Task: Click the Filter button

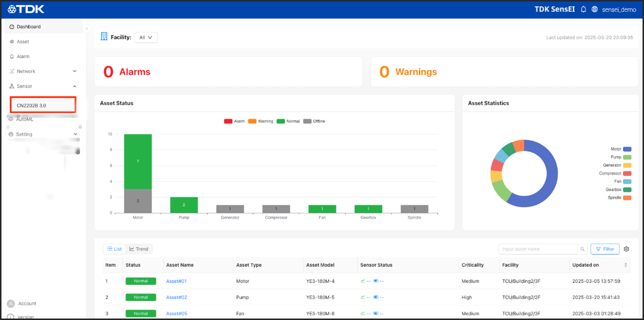Action: click(x=605, y=249)
